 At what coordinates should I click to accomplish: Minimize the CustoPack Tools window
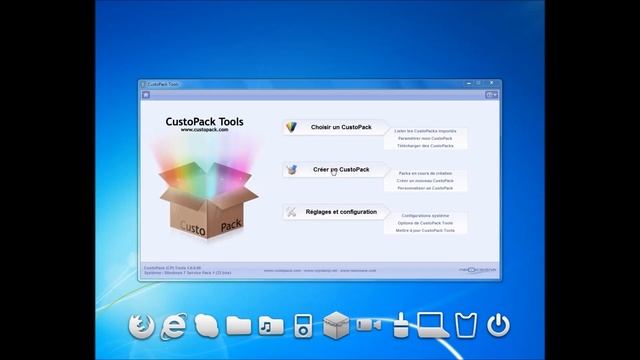[469, 83]
